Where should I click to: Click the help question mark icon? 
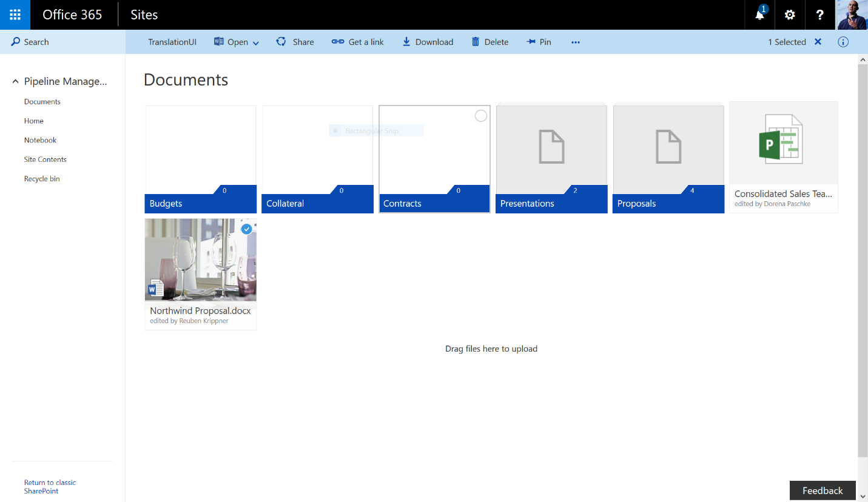click(820, 15)
